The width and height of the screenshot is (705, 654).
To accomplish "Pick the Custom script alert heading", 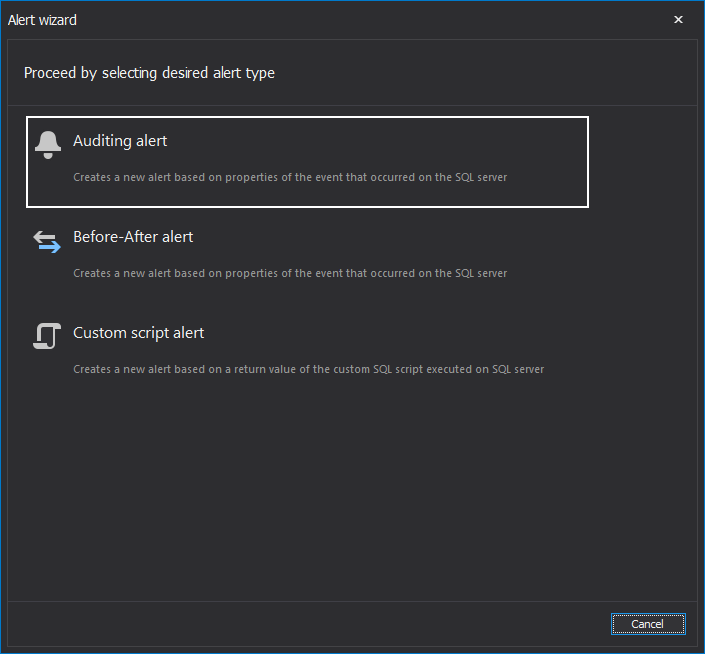I will pyautogui.click(x=138, y=333).
